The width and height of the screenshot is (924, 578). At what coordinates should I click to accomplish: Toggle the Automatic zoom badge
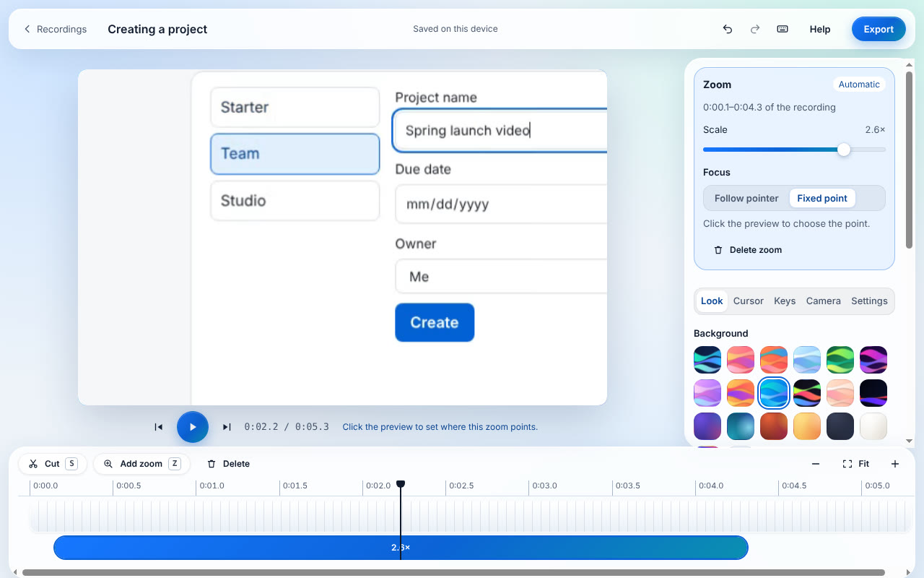point(859,85)
